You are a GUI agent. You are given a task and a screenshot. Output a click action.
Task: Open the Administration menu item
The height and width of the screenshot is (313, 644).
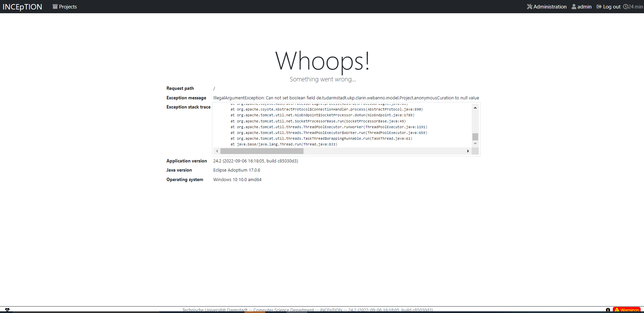point(549,6)
